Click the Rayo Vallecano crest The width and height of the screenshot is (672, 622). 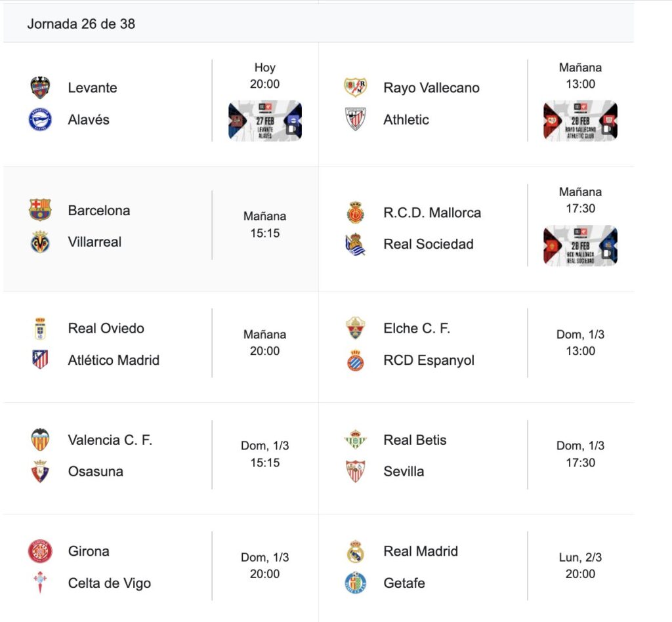point(356,87)
